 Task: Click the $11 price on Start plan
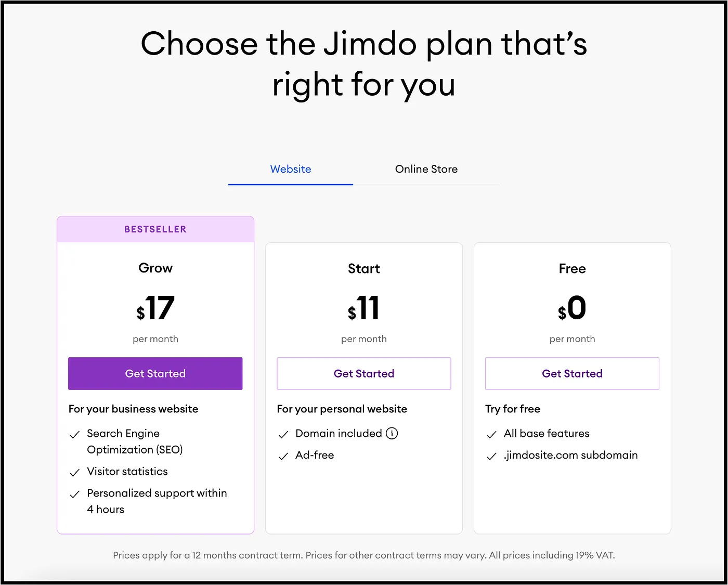pyautogui.click(x=364, y=308)
